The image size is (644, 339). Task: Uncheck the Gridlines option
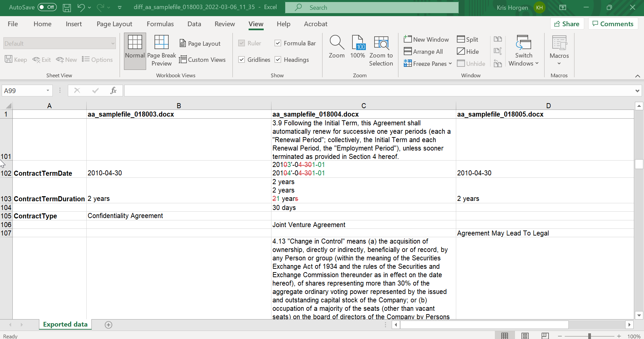click(x=242, y=59)
